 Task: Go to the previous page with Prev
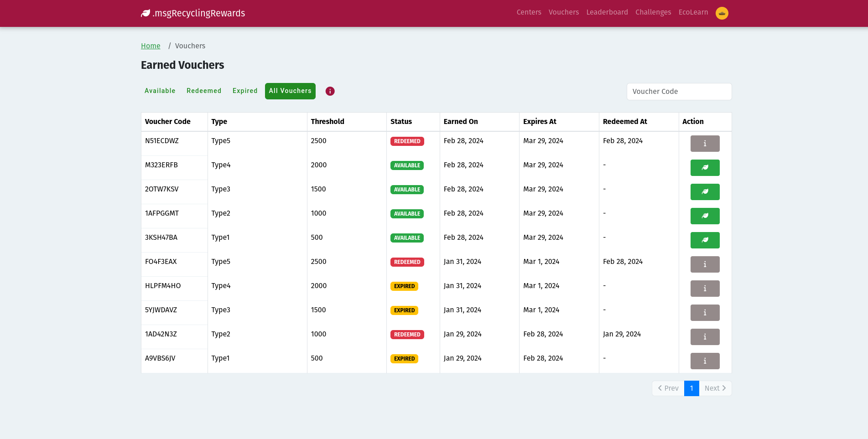pyautogui.click(x=668, y=388)
